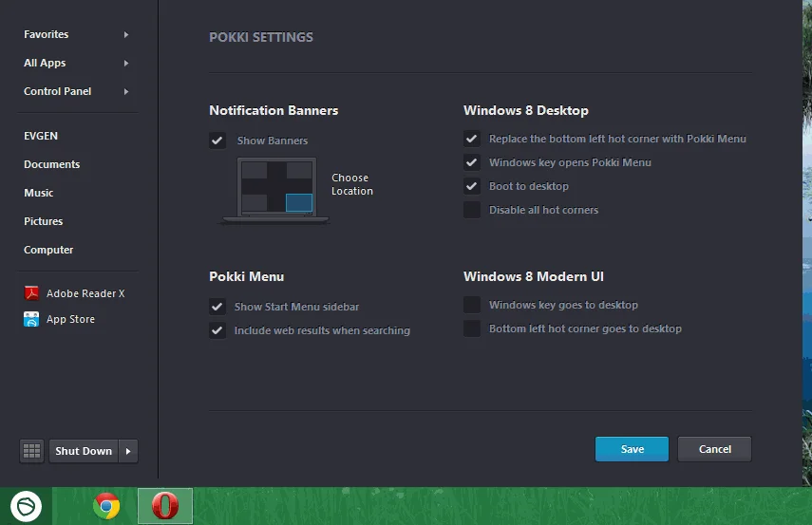Select the top-left banner location on the laptop
This screenshot has height=525, width=812.
(255, 170)
